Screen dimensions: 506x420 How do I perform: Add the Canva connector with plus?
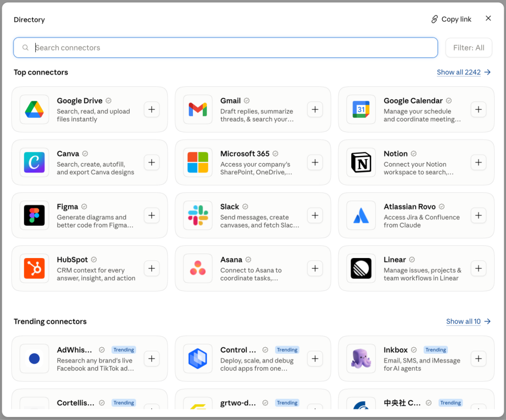(152, 162)
